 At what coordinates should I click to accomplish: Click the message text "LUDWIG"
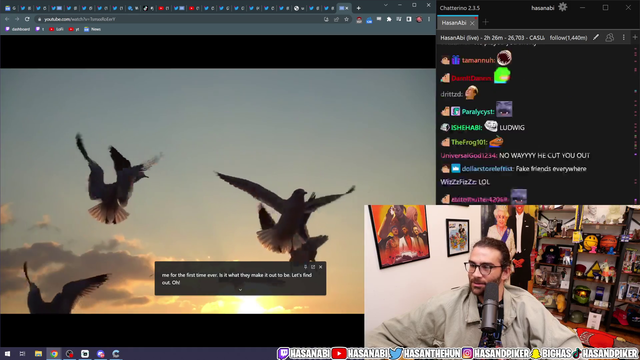click(512, 128)
